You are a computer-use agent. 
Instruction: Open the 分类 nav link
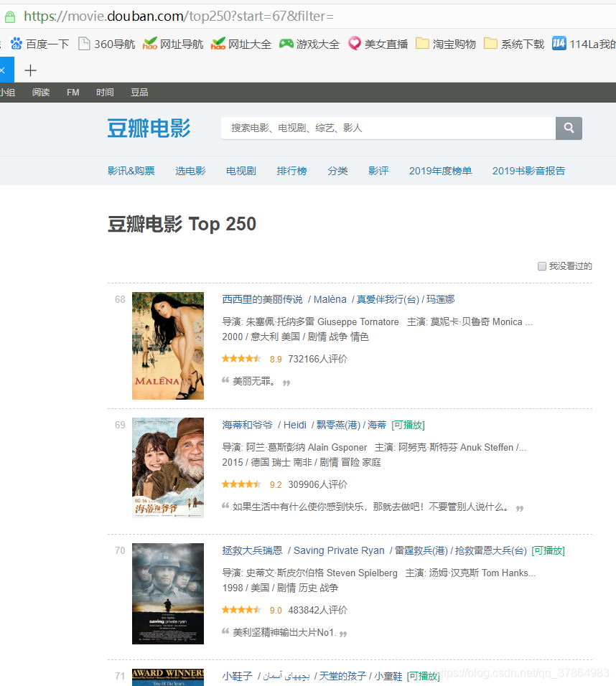click(337, 171)
